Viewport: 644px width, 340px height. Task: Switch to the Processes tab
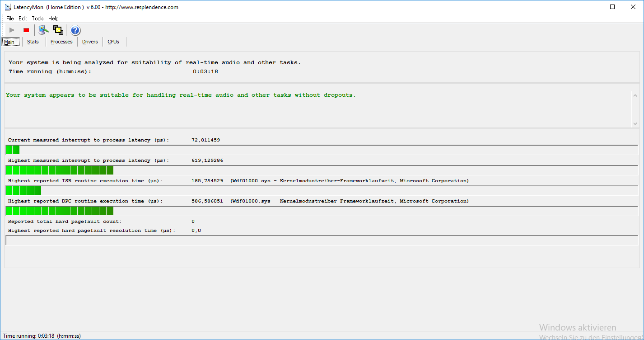61,42
